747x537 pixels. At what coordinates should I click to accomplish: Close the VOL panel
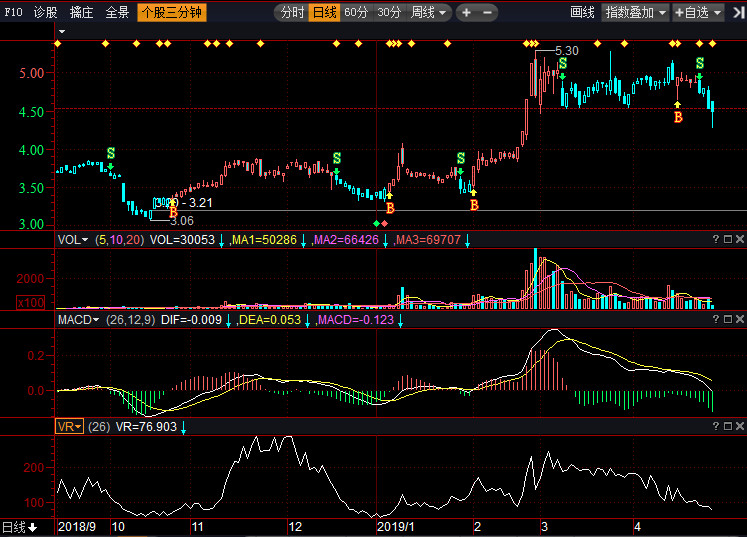740,239
